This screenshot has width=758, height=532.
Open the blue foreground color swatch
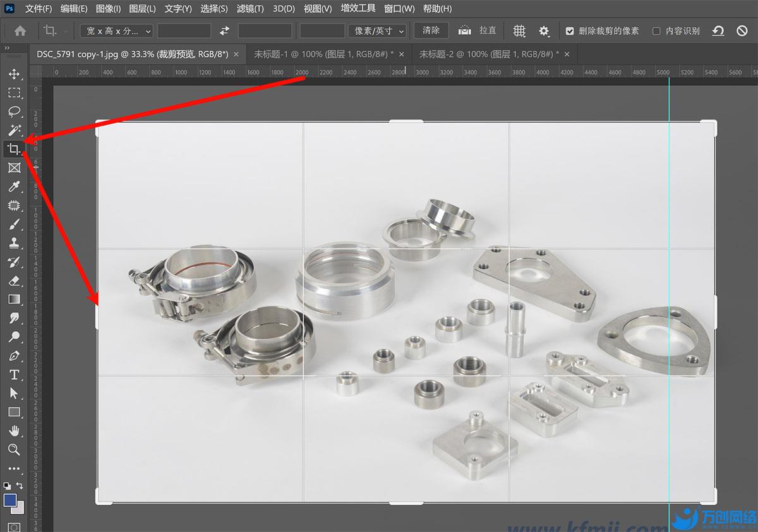(10, 500)
